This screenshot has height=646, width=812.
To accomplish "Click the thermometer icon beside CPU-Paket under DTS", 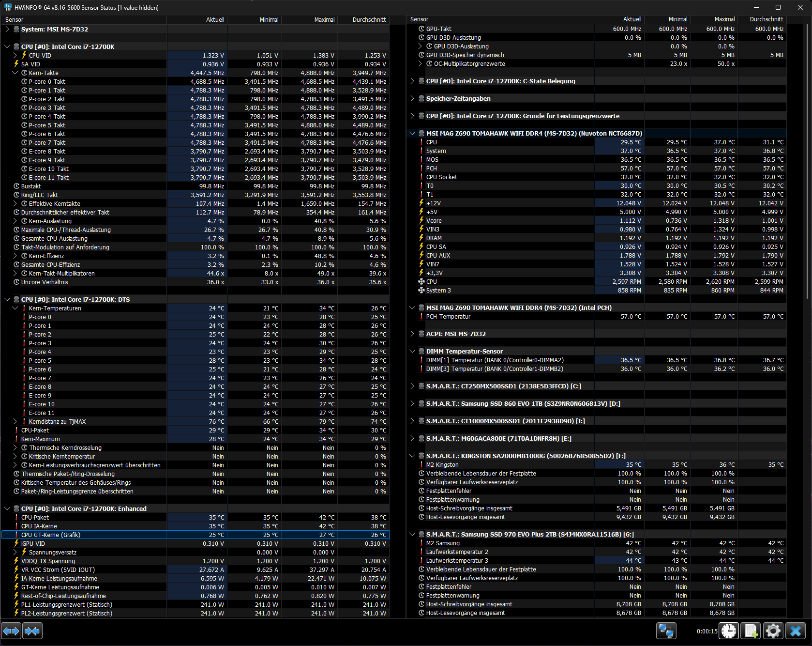I will pos(16,431).
